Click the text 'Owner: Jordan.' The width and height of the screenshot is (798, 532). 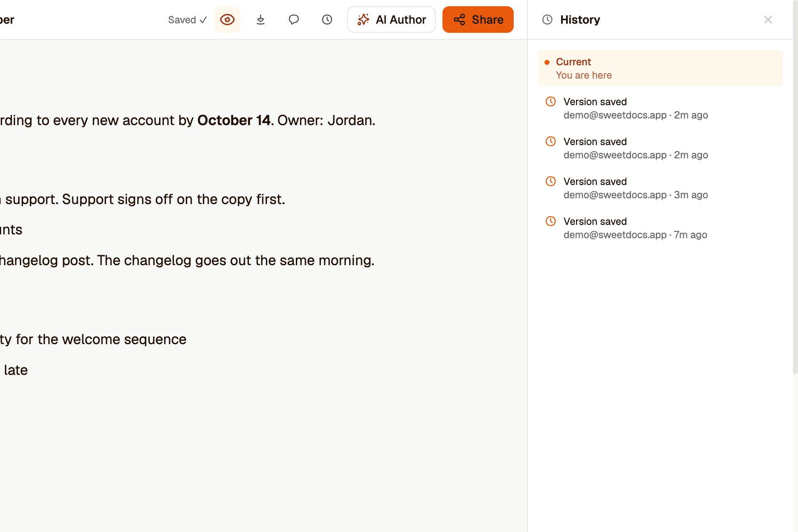[326, 120]
